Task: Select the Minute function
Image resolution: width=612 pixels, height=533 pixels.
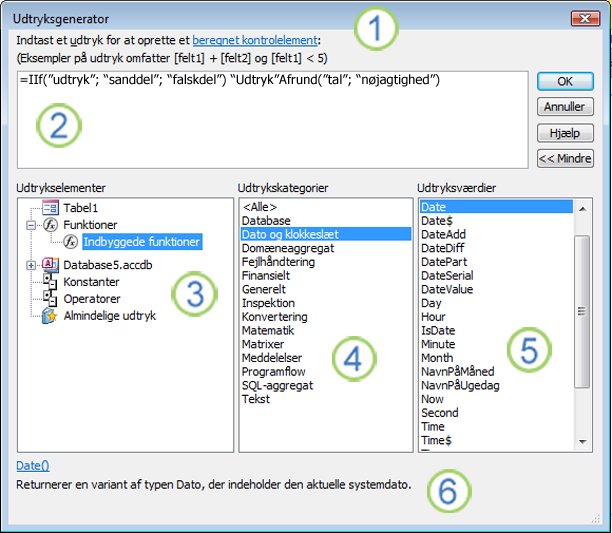Action: pyautogui.click(x=496, y=344)
